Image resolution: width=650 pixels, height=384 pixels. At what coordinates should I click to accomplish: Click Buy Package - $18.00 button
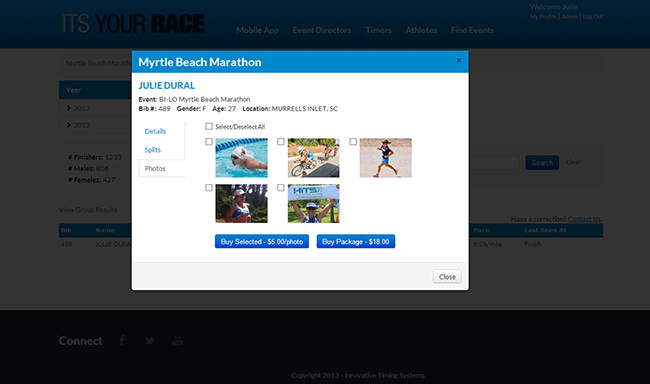click(x=356, y=242)
